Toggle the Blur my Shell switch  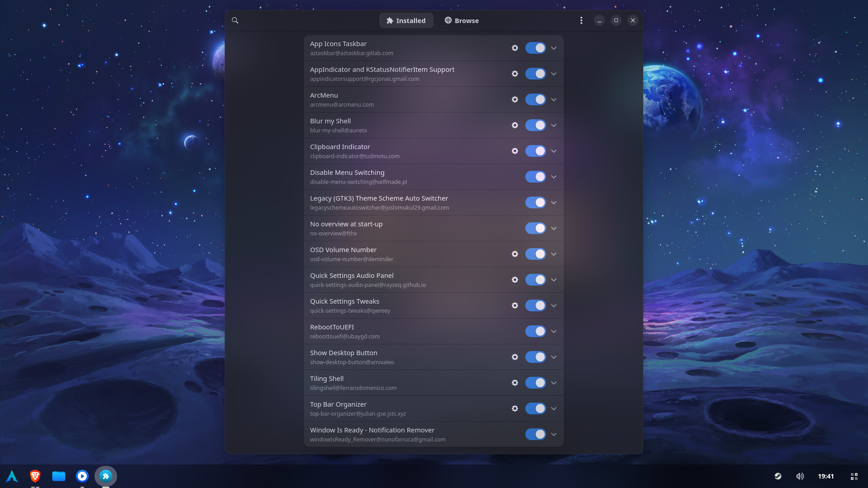click(536, 125)
